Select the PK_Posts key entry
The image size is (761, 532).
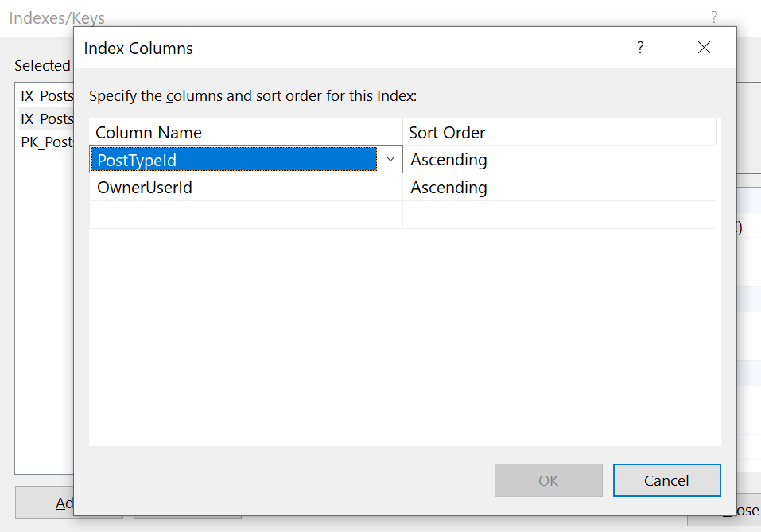coord(46,142)
